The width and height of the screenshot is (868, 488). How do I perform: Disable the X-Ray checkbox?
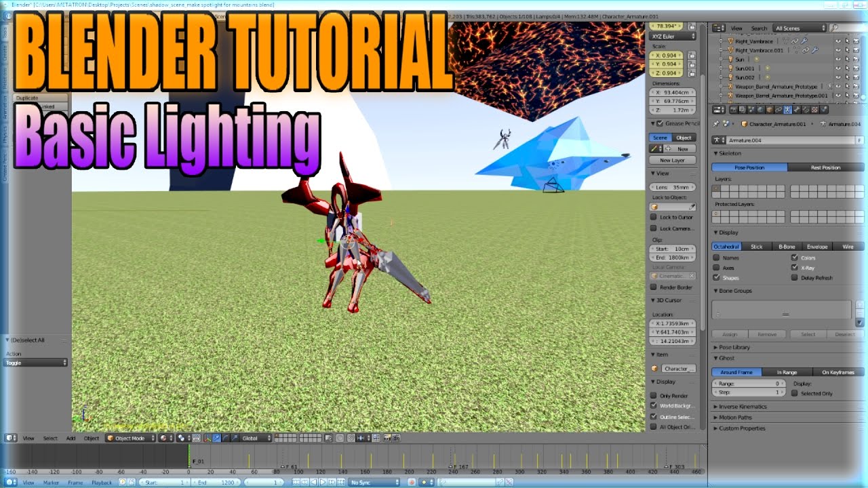[794, 268]
